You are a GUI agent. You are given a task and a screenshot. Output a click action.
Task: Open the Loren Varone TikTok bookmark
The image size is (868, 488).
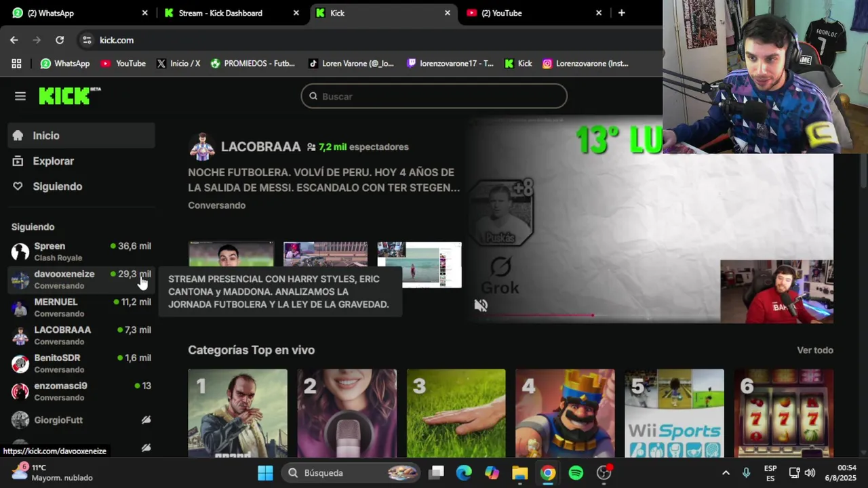[351, 63]
